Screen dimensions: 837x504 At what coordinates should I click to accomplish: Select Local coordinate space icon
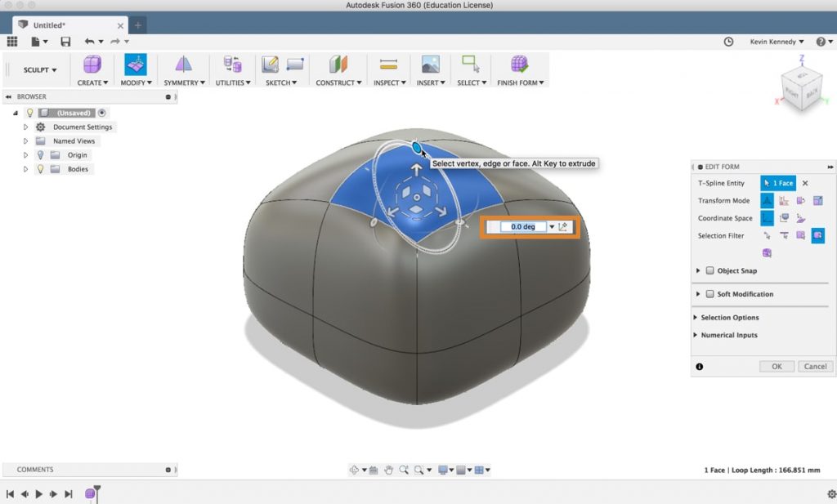(x=801, y=218)
